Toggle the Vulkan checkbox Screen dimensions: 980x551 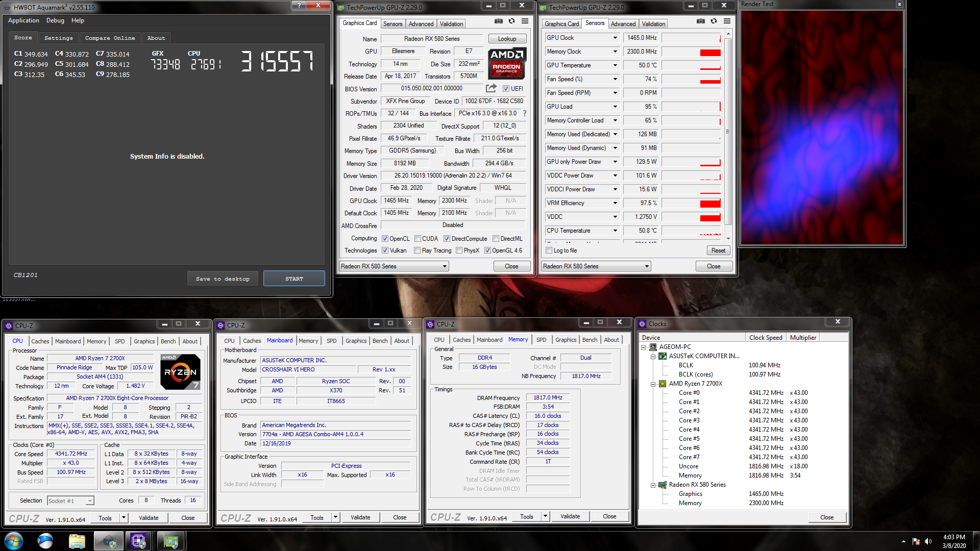tap(385, 251)
